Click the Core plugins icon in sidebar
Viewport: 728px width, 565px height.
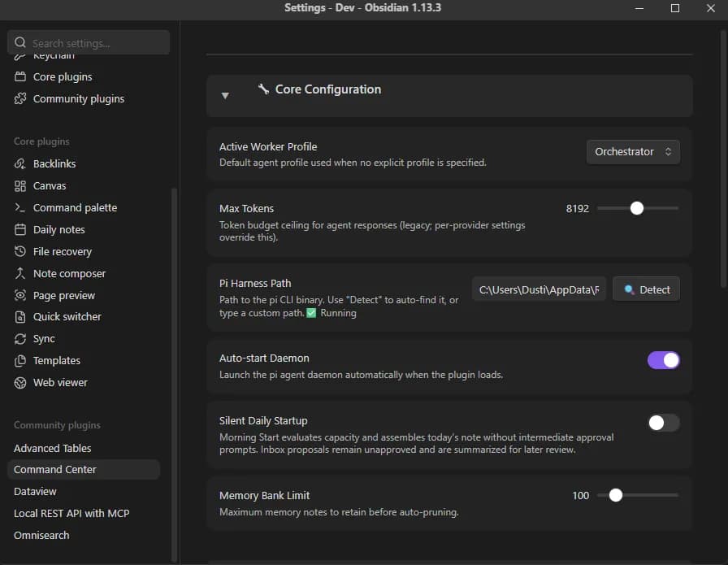coord(20,76)
